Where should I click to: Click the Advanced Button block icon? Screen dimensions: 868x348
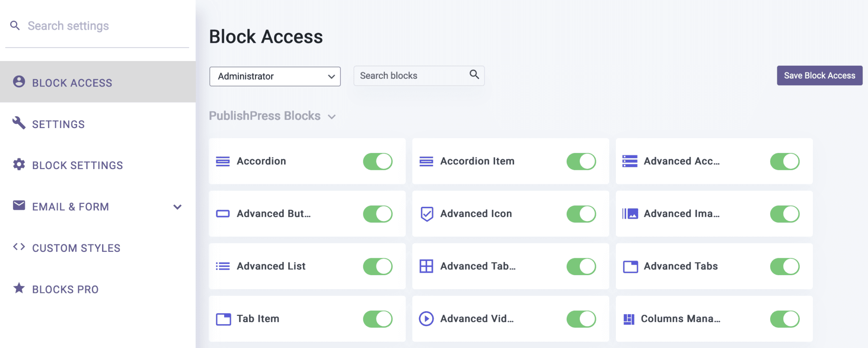[223, 214]
